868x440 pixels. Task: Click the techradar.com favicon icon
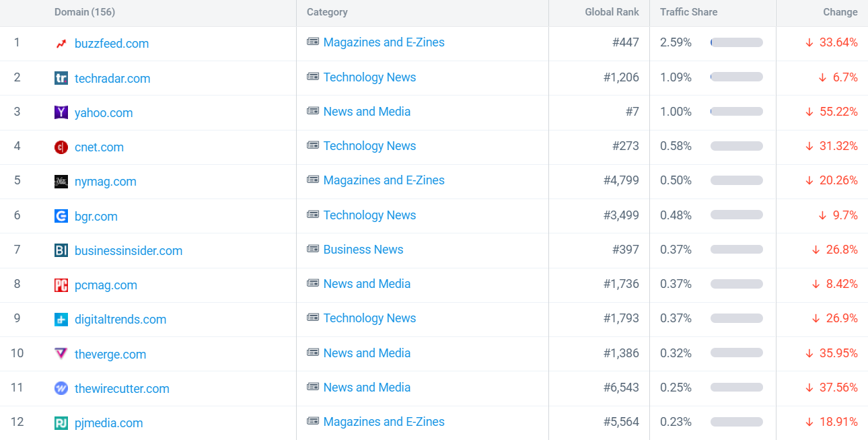point(61,78)
